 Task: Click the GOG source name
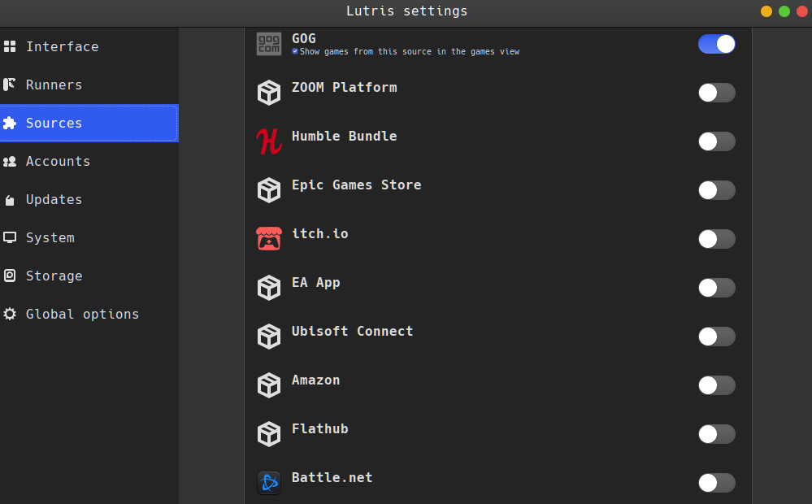[303, 39]
